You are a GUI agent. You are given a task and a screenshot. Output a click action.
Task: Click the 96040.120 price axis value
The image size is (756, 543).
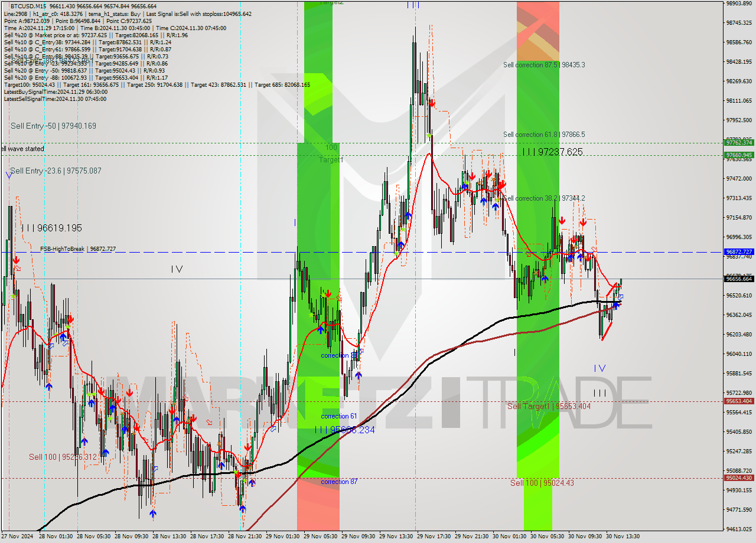[x=739, y=354]
